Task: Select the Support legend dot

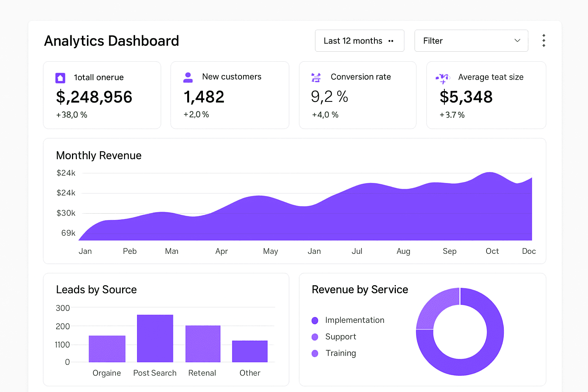Action: point(315,337)
